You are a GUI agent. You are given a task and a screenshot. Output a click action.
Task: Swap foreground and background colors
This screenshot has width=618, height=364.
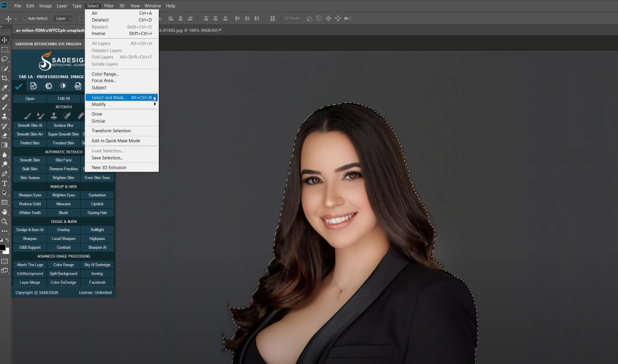pos(7,240)
